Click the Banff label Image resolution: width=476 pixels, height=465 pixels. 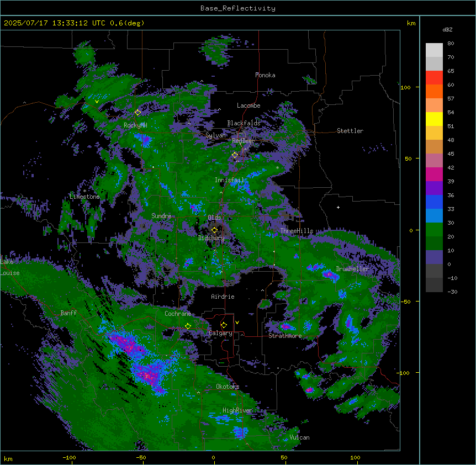(x=68, y=313)
